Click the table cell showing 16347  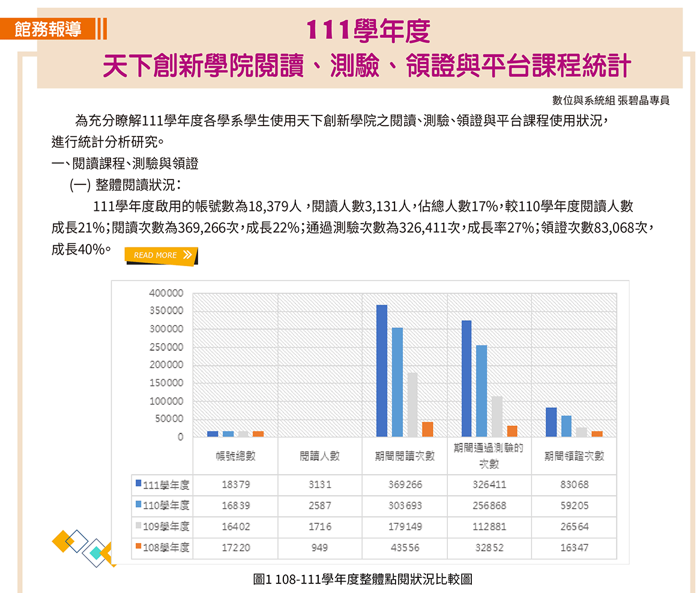(x=574, y=547)
